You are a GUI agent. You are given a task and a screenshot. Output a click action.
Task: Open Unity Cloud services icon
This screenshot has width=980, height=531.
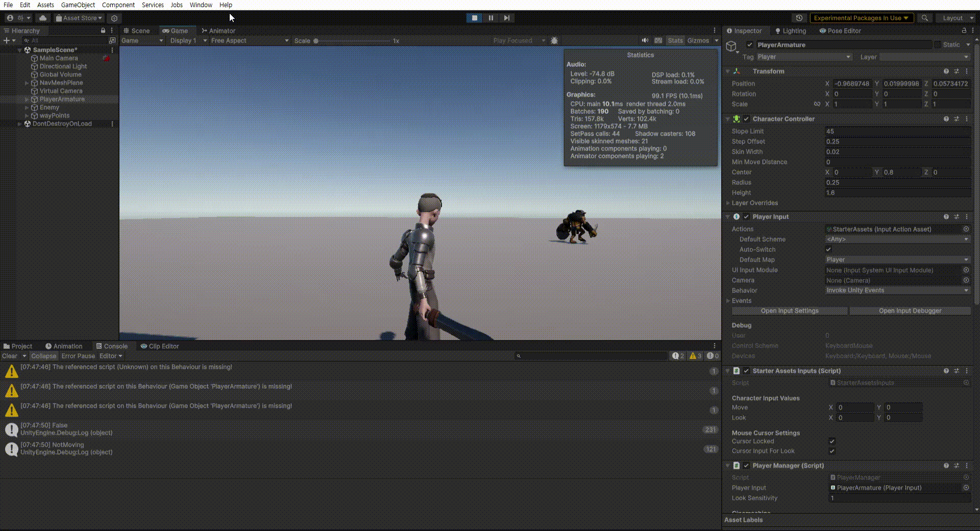coord(43,18)
